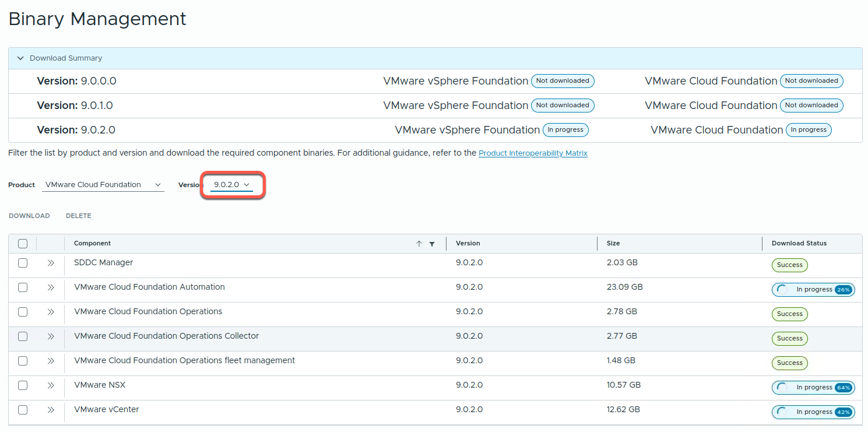Open the Product dropdown
The width and height of the screenshot is (868, 432).
tap(103, 185)
